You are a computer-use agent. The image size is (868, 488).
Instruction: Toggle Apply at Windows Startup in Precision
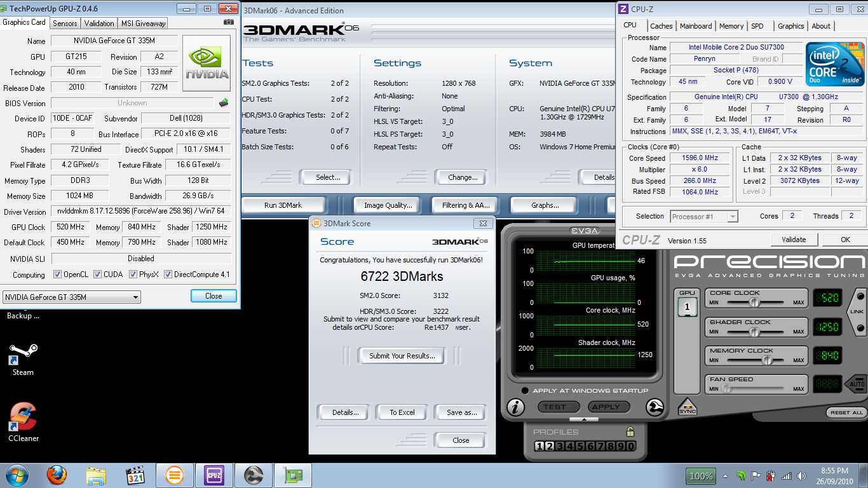click(x=524, y=391)
